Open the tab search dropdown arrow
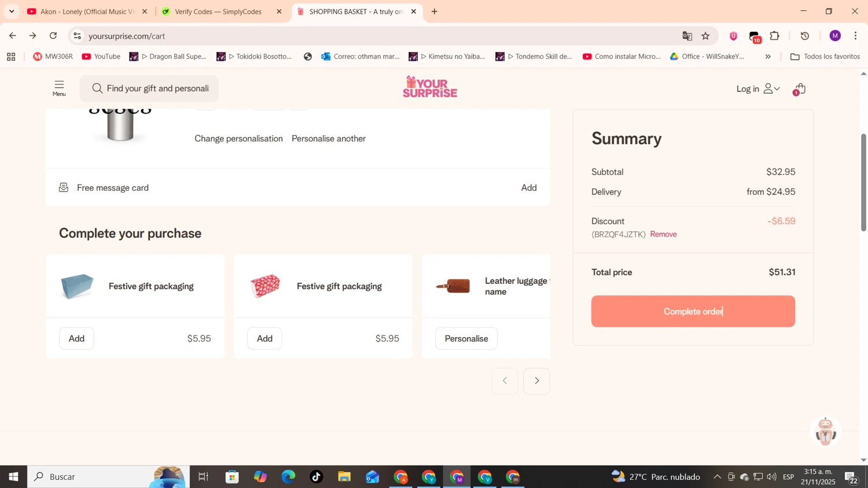The height and width of the screenshot is (488, 868). coord(12,12)
